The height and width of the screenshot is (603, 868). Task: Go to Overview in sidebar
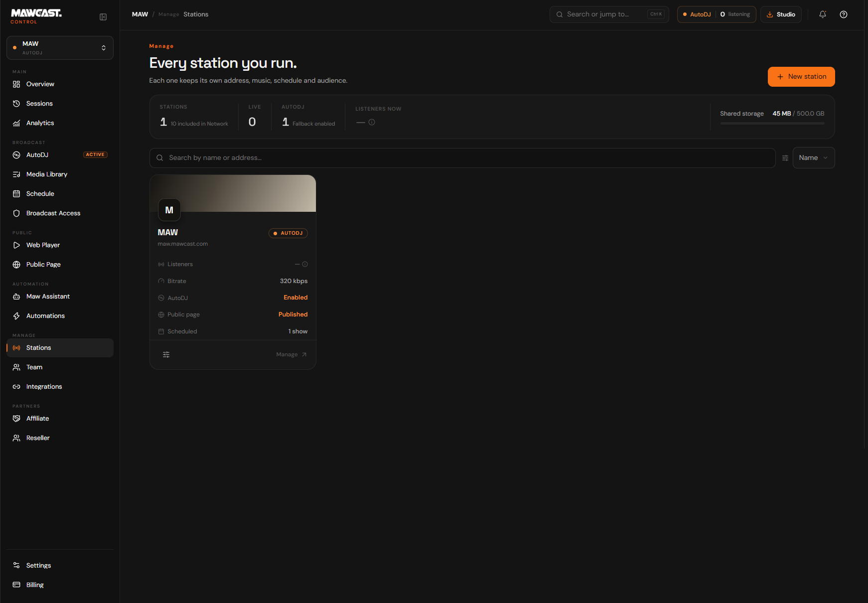(60, 84)
